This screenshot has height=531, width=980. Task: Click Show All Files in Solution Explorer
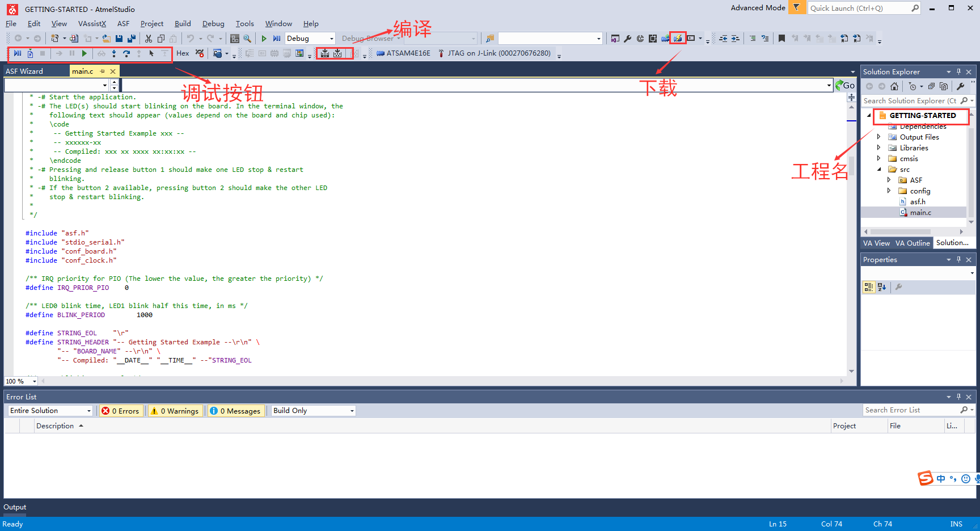point(944,86)
